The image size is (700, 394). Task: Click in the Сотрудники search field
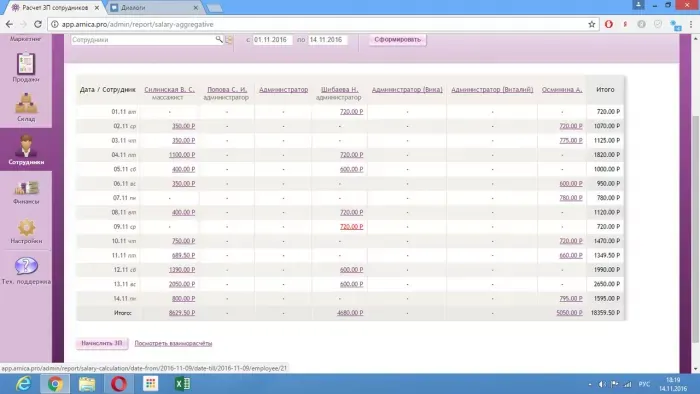143,40
